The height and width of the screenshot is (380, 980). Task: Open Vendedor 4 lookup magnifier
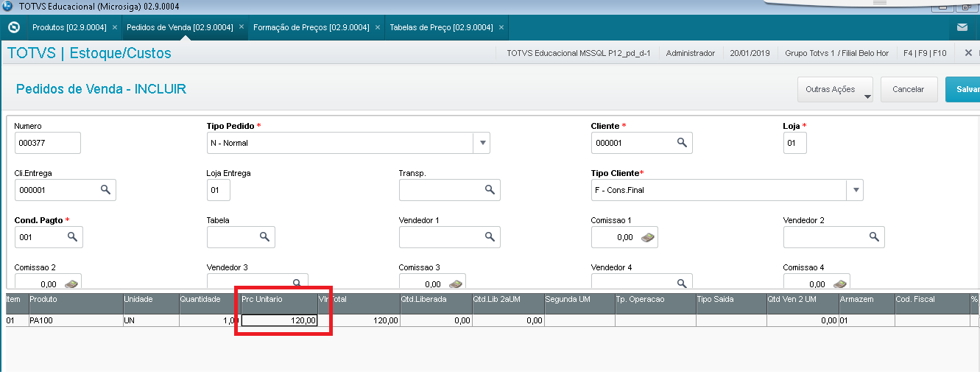coord(682,283)
